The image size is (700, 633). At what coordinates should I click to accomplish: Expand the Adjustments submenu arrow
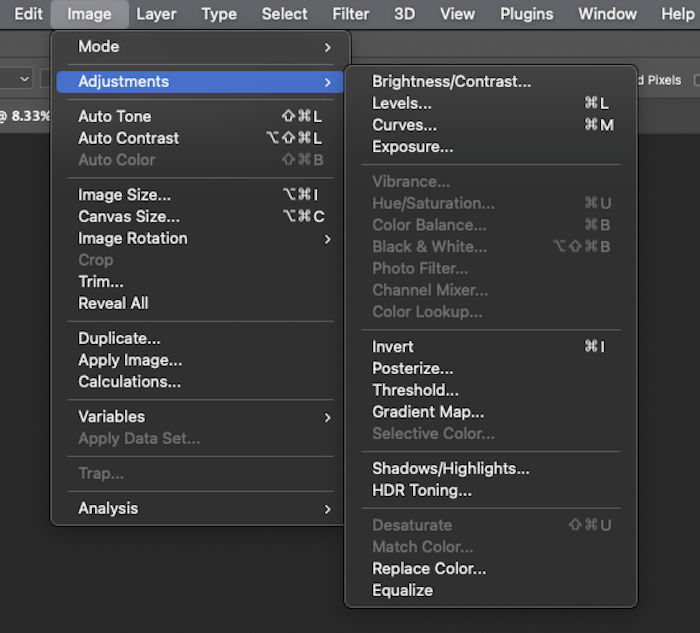coord(328,82)
